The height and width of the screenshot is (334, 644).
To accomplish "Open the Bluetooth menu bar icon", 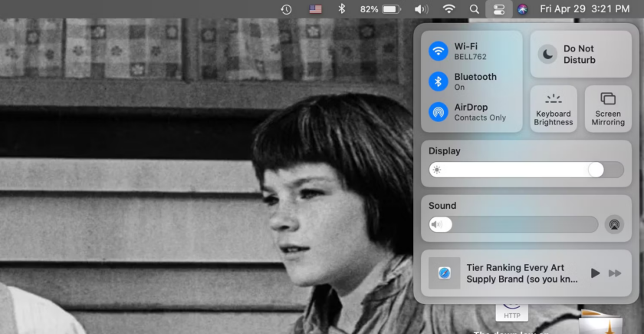I will tap(341, 8).
